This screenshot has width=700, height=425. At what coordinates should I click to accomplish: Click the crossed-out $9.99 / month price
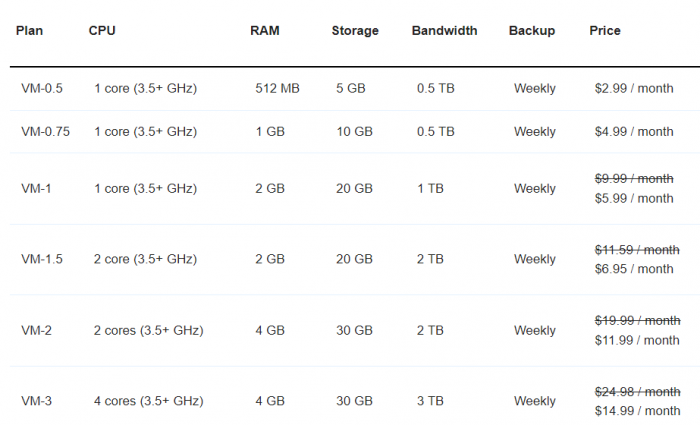(x=634, y=178)
